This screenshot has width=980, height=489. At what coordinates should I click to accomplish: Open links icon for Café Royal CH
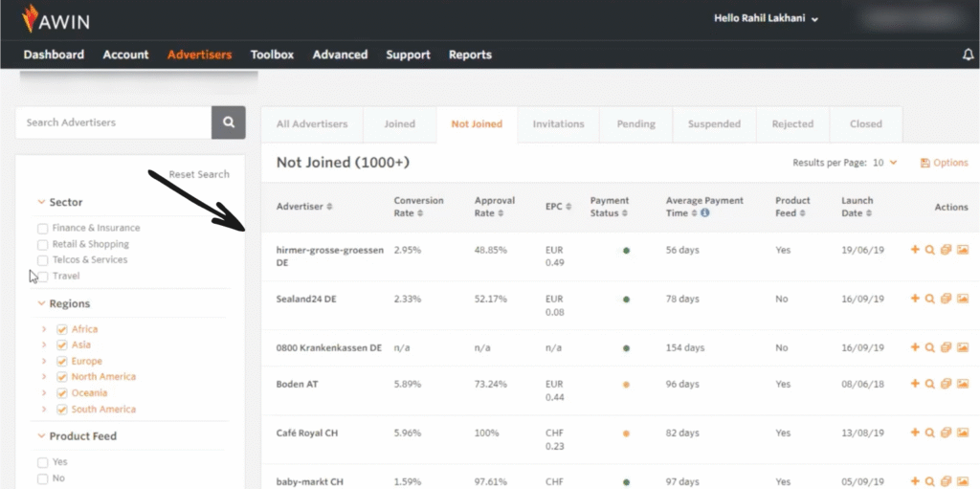[x=946, y=433]
